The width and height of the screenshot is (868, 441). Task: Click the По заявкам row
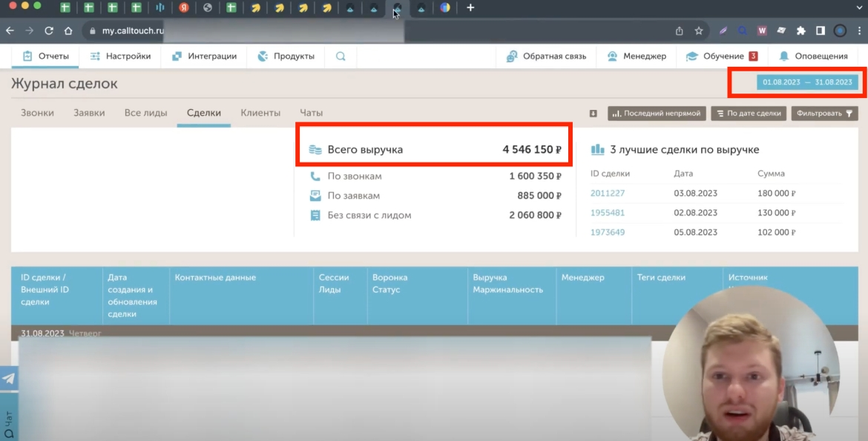pyautogui.click(x=435, y=195)
